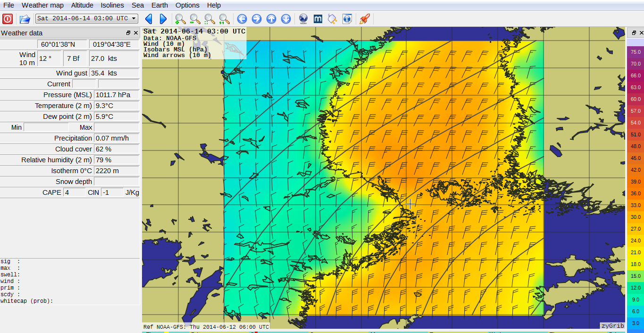
Task: Undock the Weather data panel
Action: coord(128,33)
